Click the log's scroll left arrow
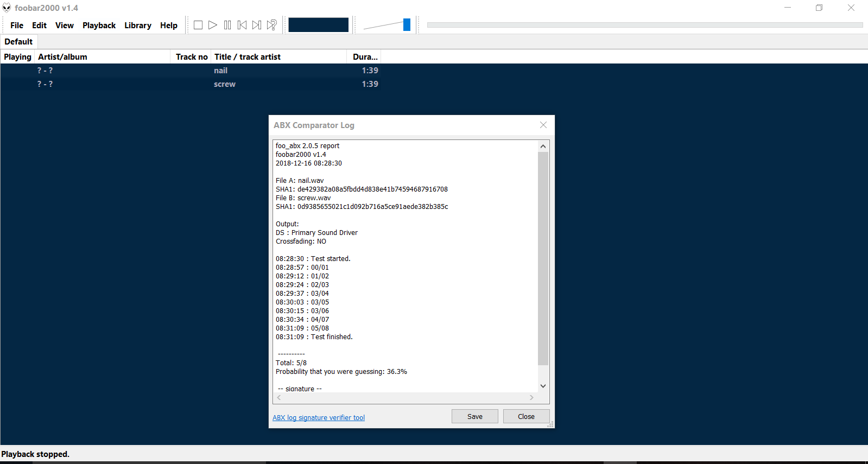Viewport: 868px width, 464px height. (279, 398)
